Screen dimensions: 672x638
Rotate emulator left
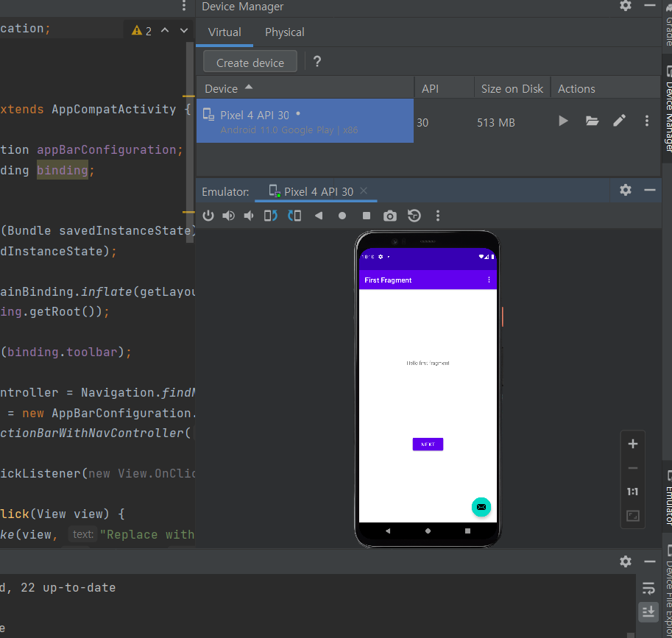[x=271, y=216]
